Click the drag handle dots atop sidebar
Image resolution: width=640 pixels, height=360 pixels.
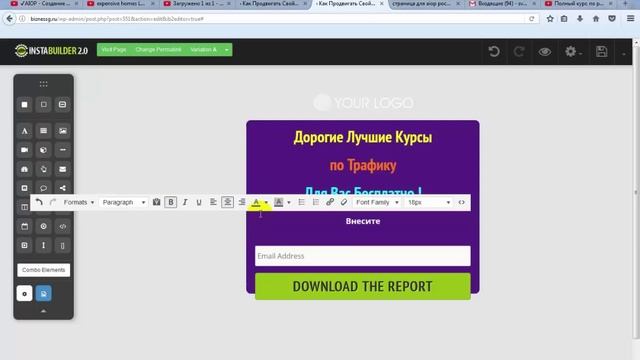pyautogui.click(x=43, y=84)
